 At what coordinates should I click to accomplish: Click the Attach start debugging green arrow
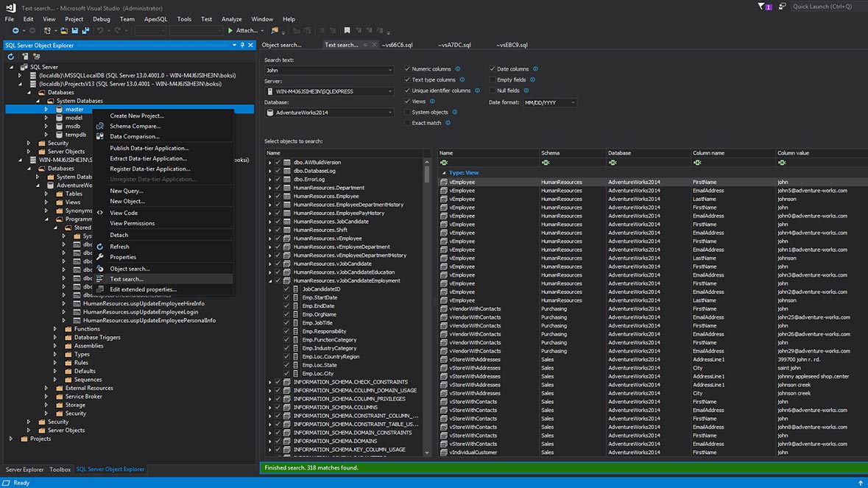pos(230,30)
